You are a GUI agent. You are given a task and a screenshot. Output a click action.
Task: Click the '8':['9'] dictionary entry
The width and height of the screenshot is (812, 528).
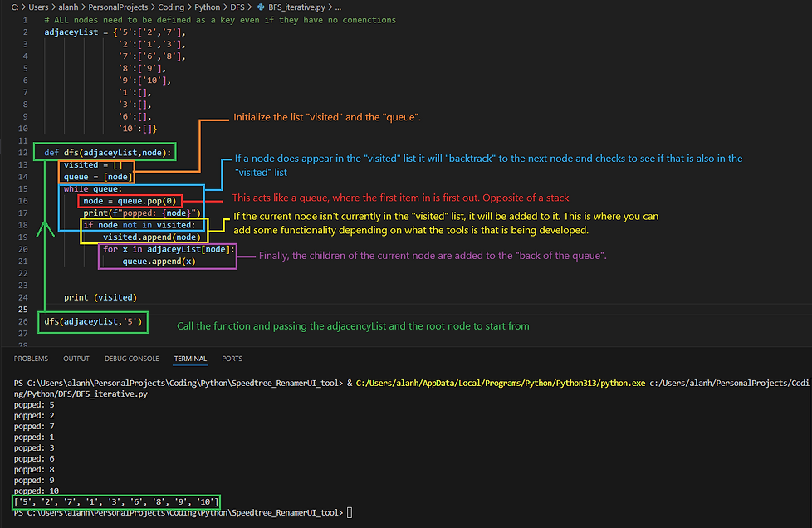click(143, 68)
